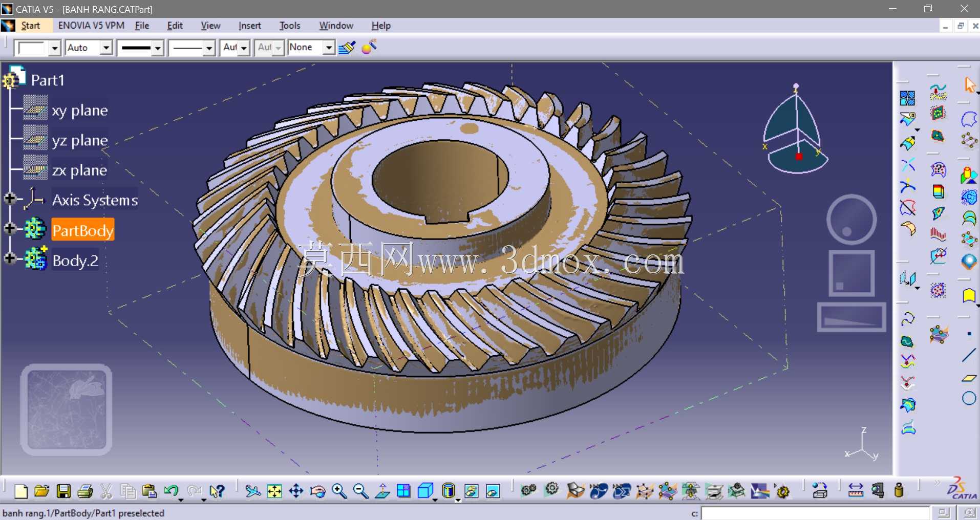The height and width of the screenshot is (520, 980).
Task: Open the Window menu
Action: [x=336, y=26]
